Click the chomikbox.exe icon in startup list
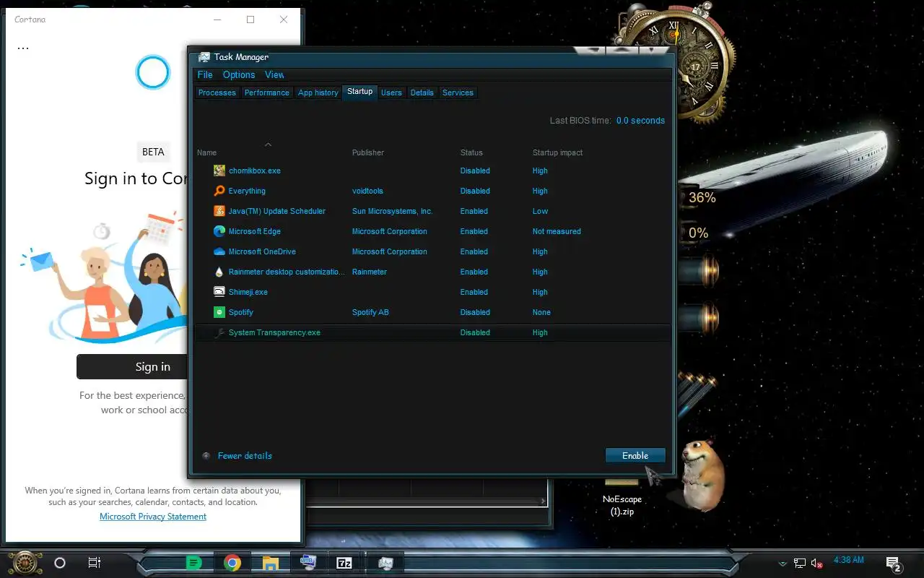The image size is (924, 578). pos(219,171)
